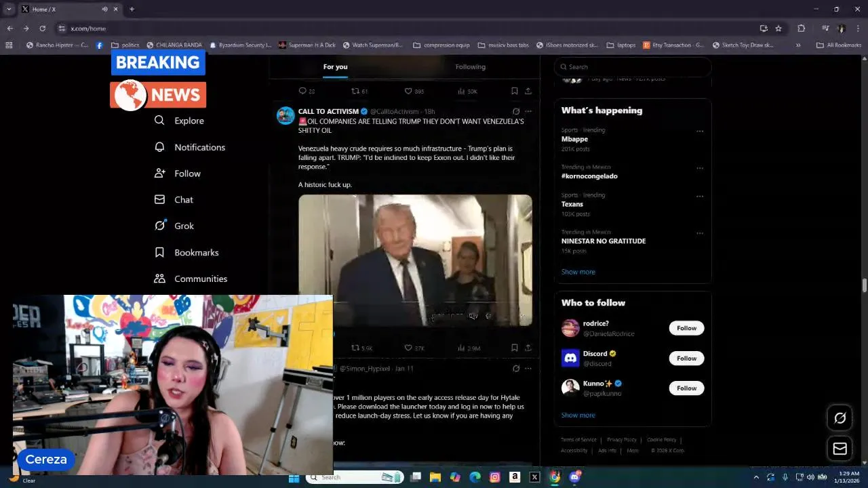Open more options for #kornocongelado trend

(x=700, y=168)
